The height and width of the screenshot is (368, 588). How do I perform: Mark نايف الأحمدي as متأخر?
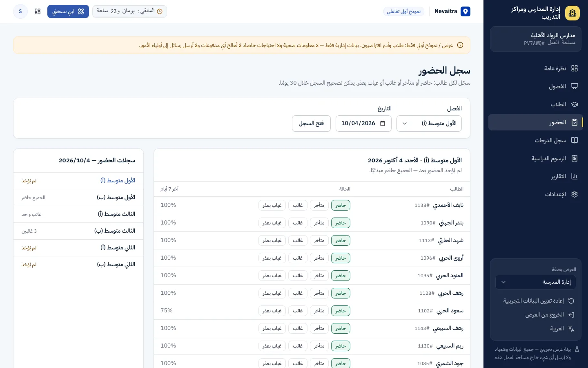(319, 205)
